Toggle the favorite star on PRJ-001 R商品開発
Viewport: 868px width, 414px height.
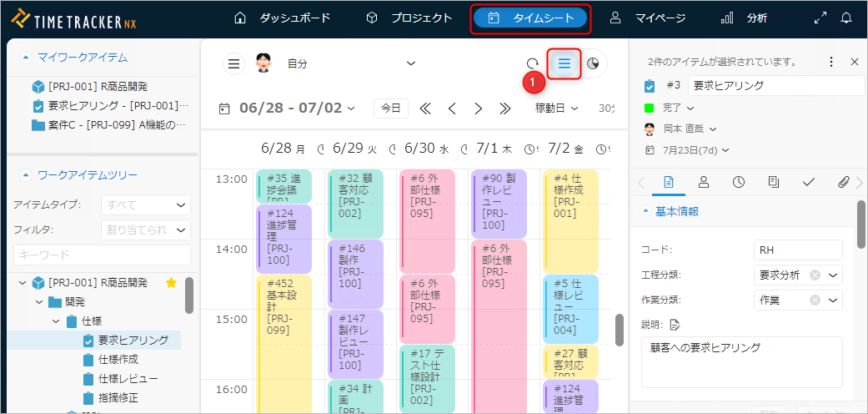(172, 283)
